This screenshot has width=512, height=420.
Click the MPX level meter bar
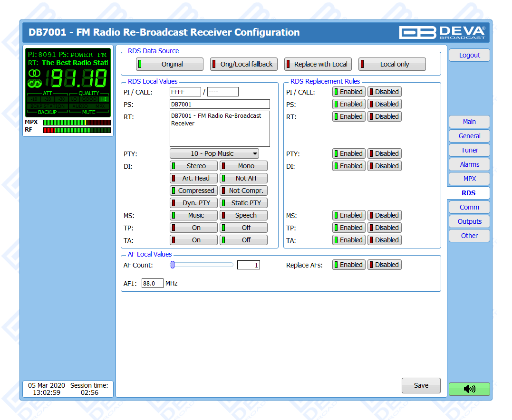(77, 123)
